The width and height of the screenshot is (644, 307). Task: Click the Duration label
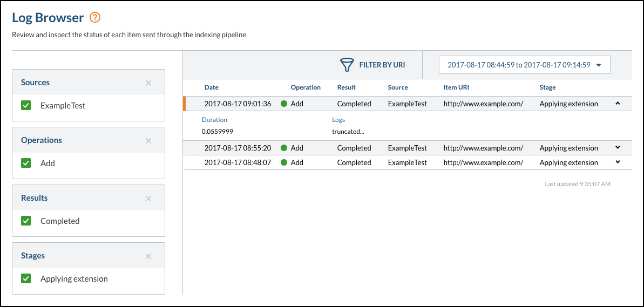point(214,120)
